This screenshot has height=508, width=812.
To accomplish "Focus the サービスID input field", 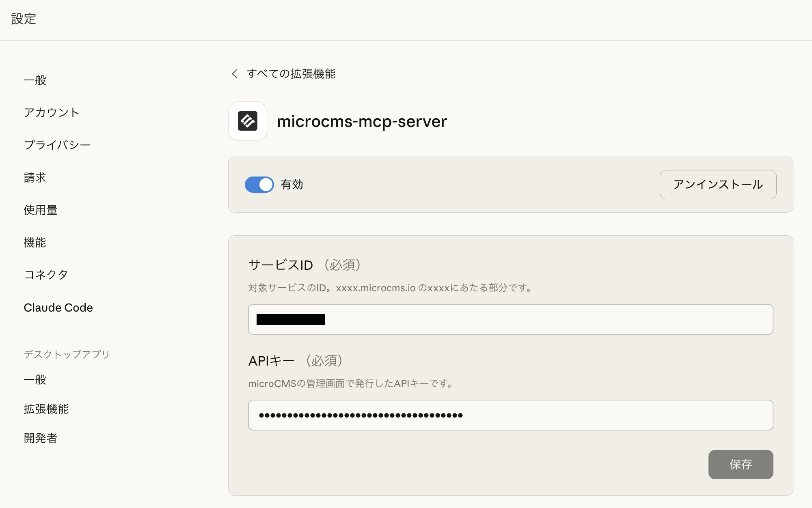I will [510, 319].
